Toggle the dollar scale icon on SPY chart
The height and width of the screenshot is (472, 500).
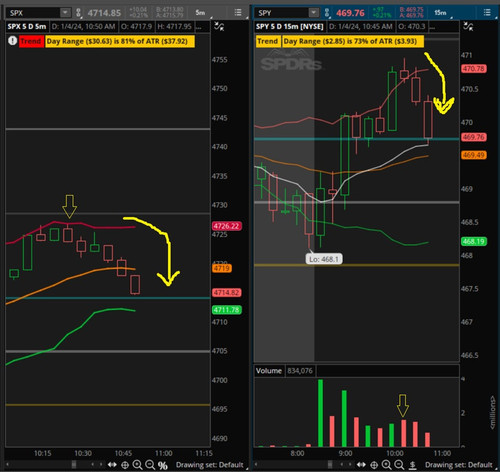tap(413, 465)
